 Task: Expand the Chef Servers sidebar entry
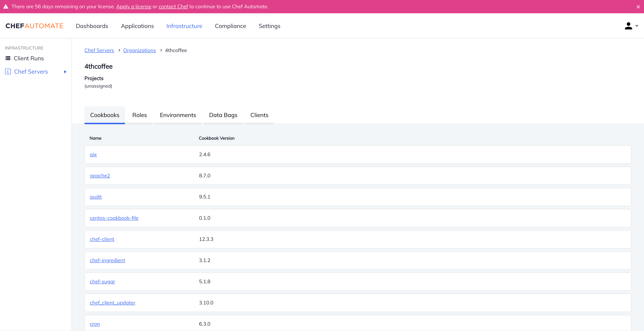(65, 72)
